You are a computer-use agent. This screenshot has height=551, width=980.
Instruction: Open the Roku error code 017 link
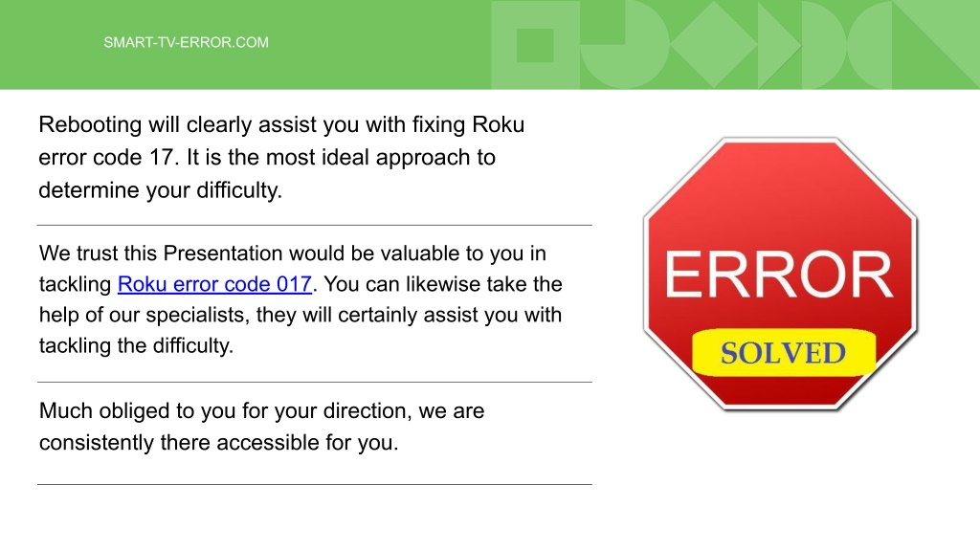coord(214,284)
